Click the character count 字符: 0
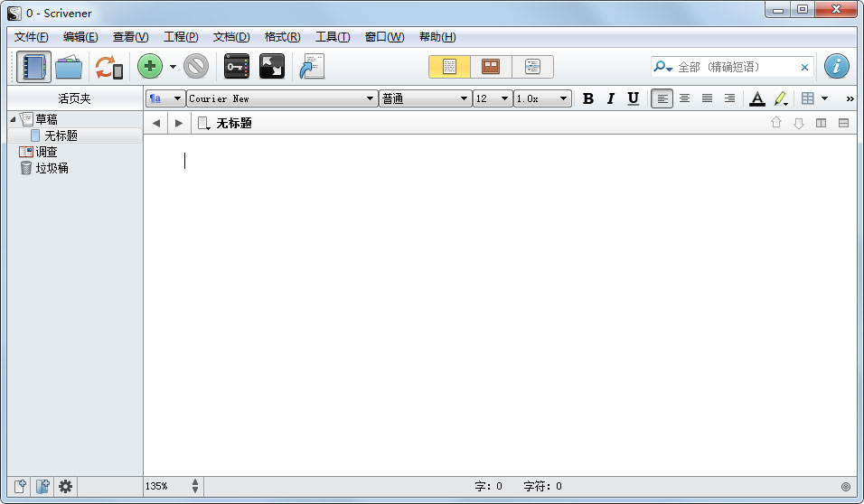 pos(543,486)
